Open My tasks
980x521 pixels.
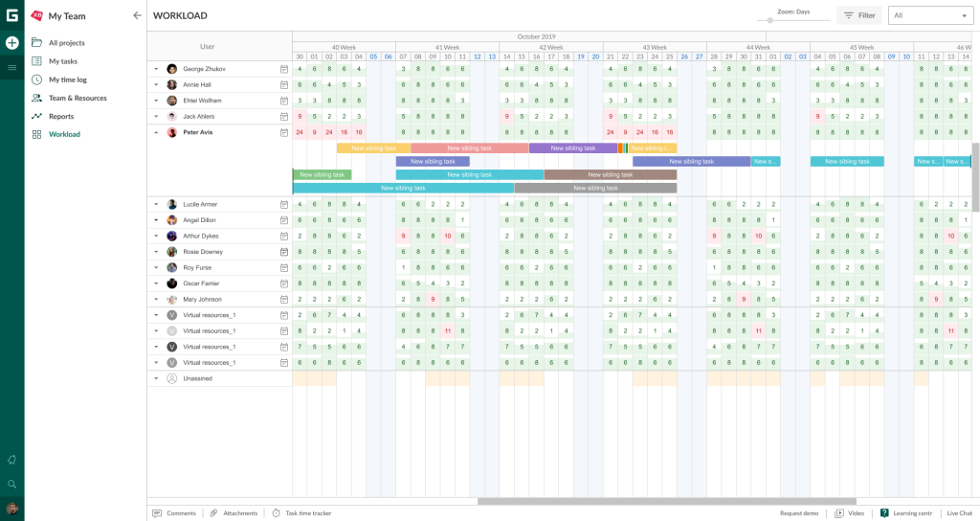[x=63, y=61]
